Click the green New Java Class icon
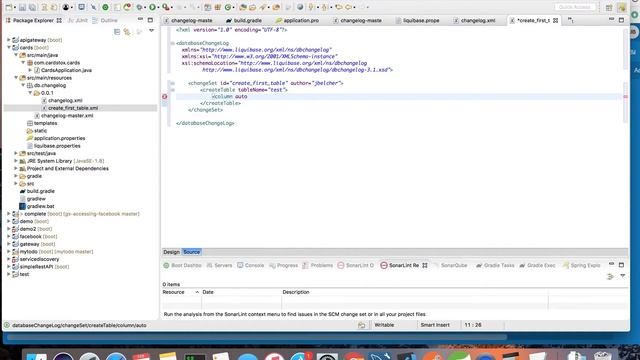This screenshot has width=640, height=360. [x=228, y=7]
